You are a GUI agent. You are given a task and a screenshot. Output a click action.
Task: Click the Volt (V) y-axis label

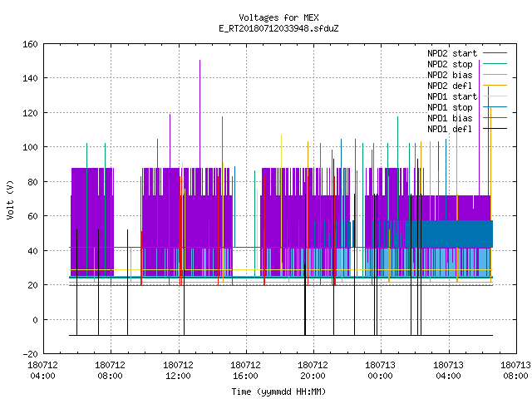coord(10,199)
